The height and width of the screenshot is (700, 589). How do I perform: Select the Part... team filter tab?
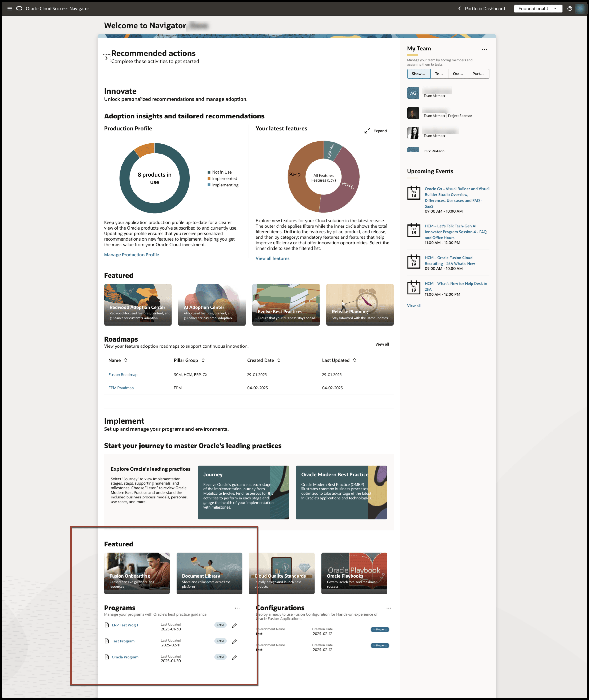coord(478,74)
